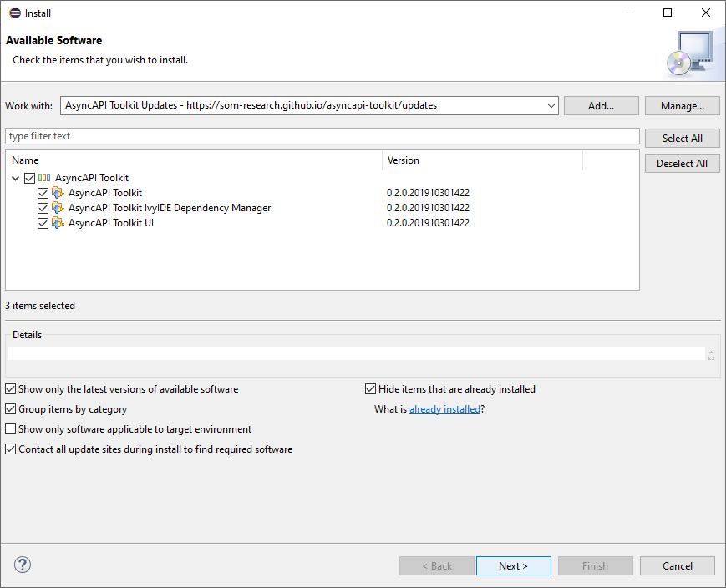Click the AsyncAPI Toolkit feature icon
Image resolution: width=726 pixels, height=588 pixels.
[x=58, y=193]
